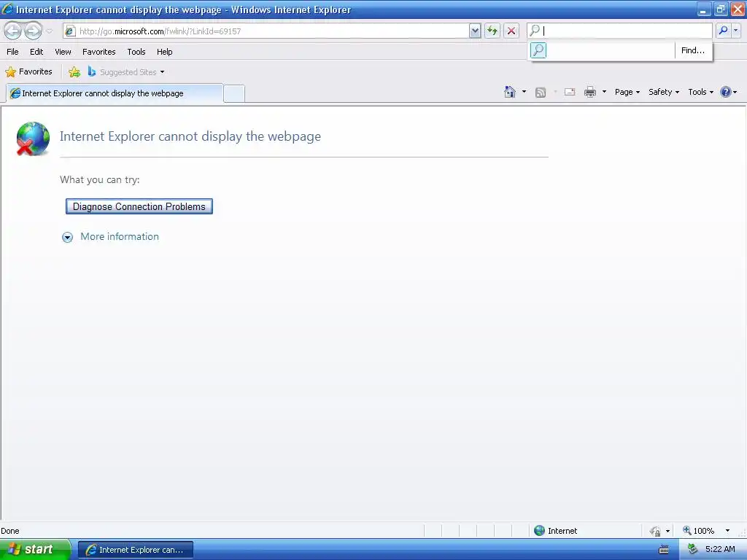Click the RSS Feeds icon
The height and width of the screenshot is (560, 747).
(541, 93)
